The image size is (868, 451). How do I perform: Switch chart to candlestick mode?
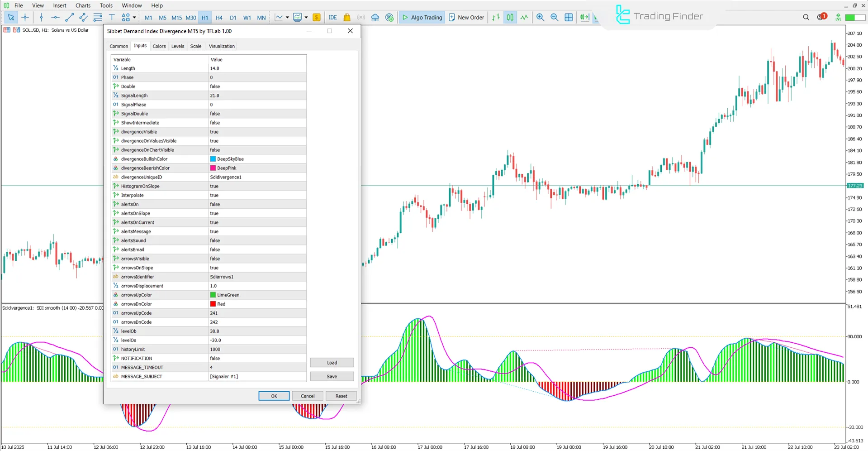tap(510, 17)
